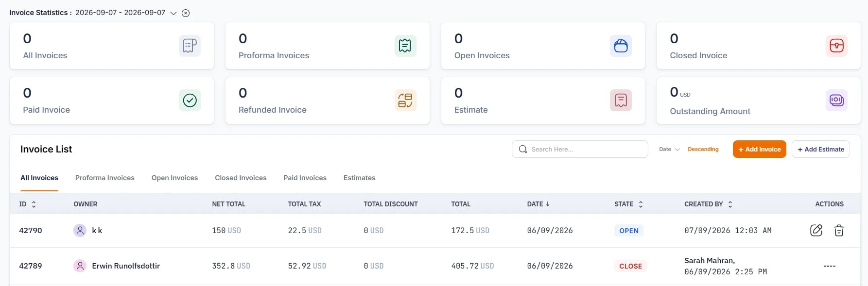
Task: Click invoice ID 42790
Action: pyautogui.click(x=31, y=230)
